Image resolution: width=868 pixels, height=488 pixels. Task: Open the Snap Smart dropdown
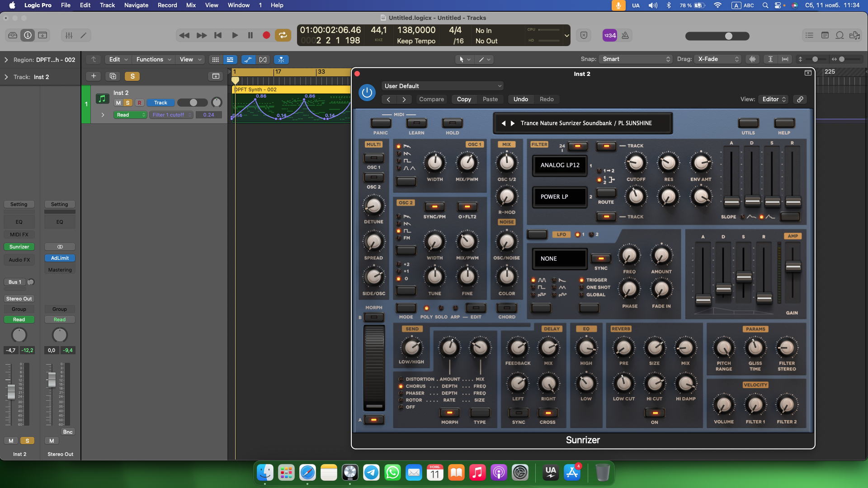click(x=635, y=59)
